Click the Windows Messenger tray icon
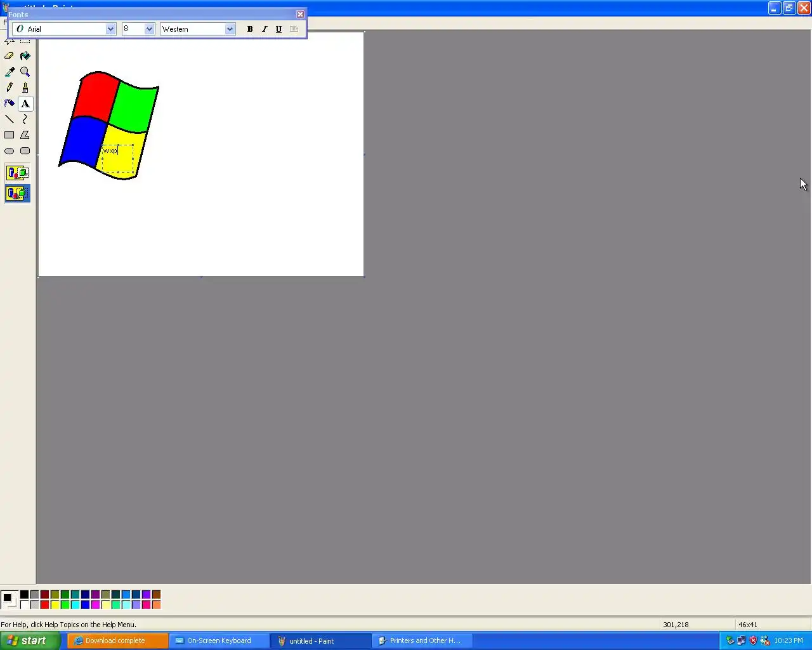This screenshot has height=650, width=812. [764, 640]
